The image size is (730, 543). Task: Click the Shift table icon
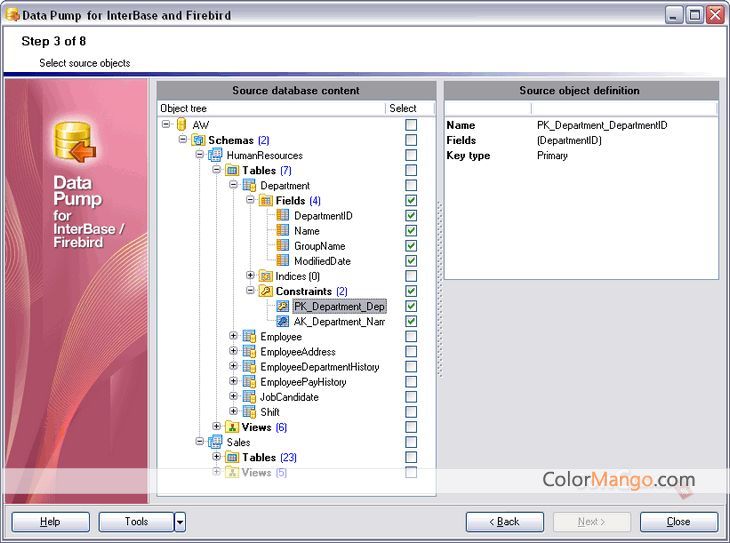pyautogui.click(x=249, y=412)
